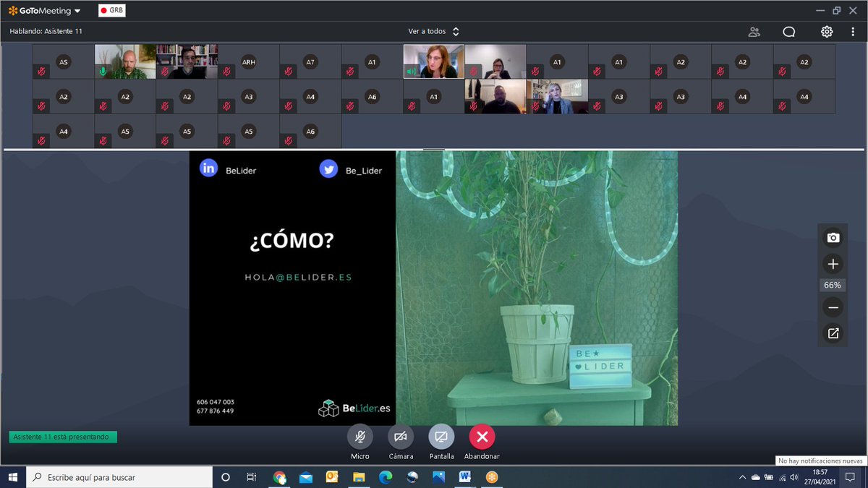Click the muted mic on the ARH tile

[227, 72]
